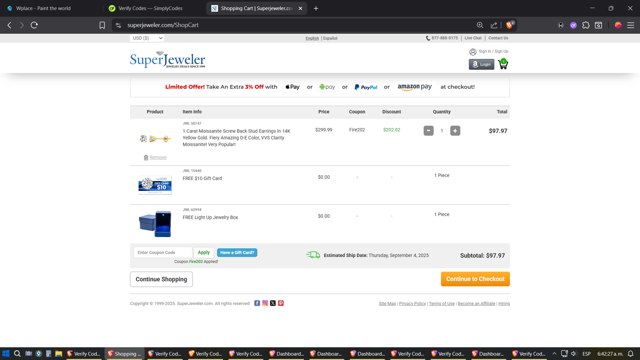Open the 1 Carat Moissanite earrings product title
The width and height of the screenshot is (640, 360).
tap(236, 138)
